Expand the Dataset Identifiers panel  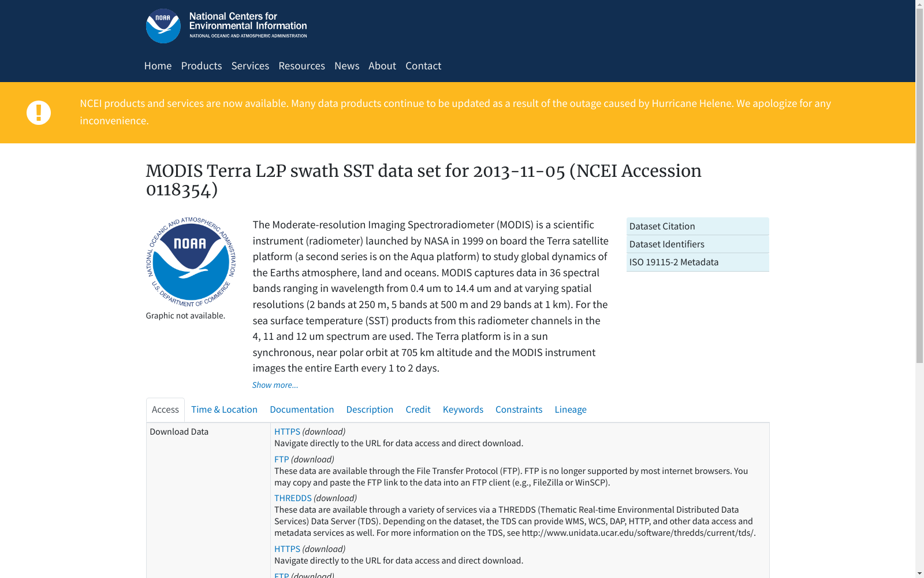[698, 244]
